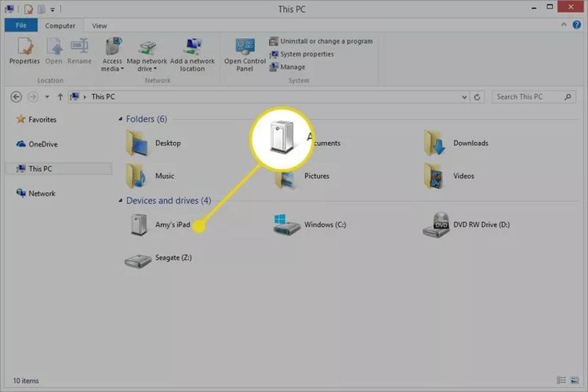Viewport: 588px width, 392px height.
Task: Open the File tab
Action: pyautogui.click(x=20, y=26)
